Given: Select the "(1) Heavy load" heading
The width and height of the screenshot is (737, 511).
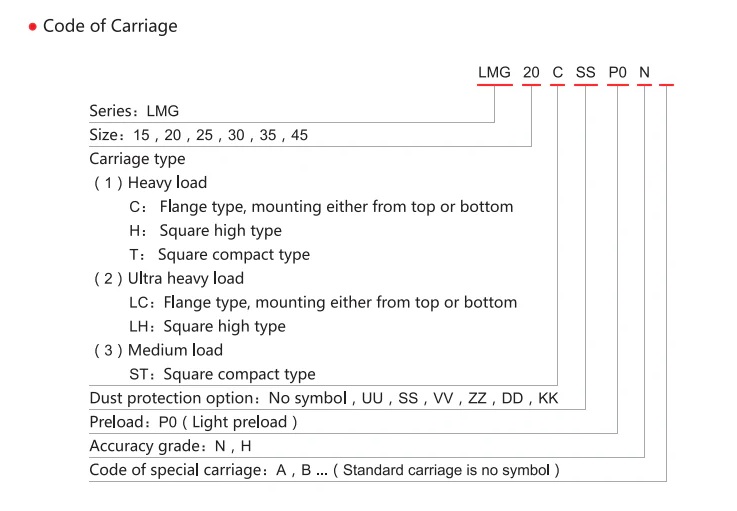Looking at the screenshot, I should pyautogui.click(x=150, y=183).
